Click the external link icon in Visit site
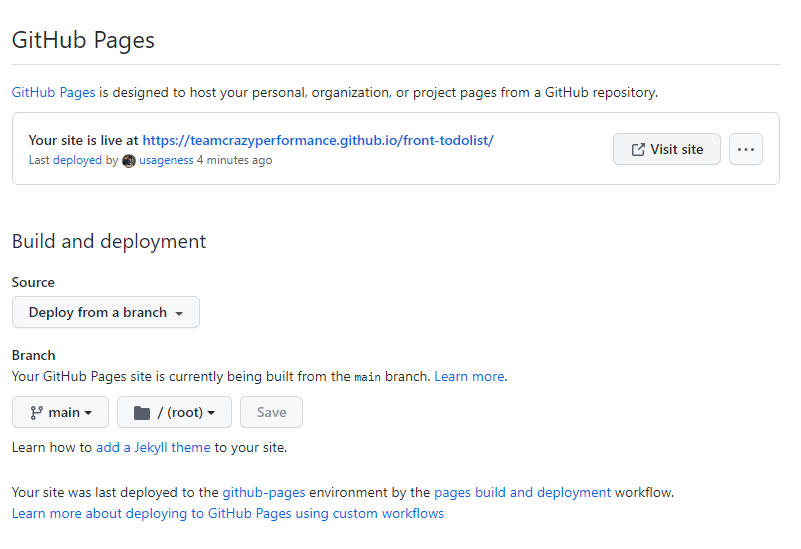The image size is (801, 549). click(638, 150)
